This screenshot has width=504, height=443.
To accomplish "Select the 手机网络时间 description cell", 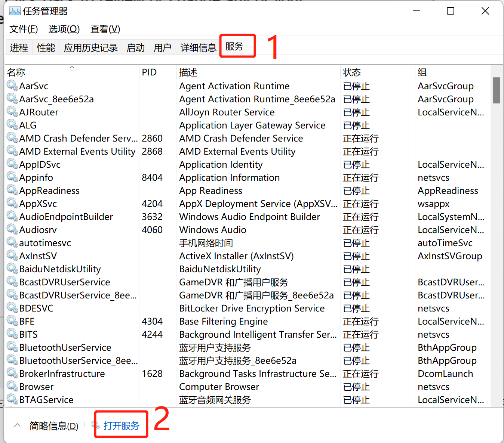I will [x=206, y=243].
